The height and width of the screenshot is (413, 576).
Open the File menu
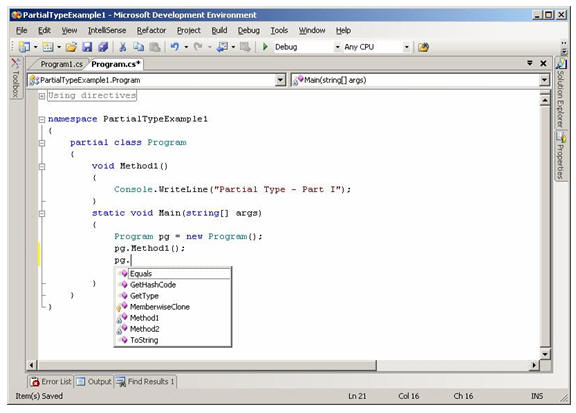click(21, 30)
